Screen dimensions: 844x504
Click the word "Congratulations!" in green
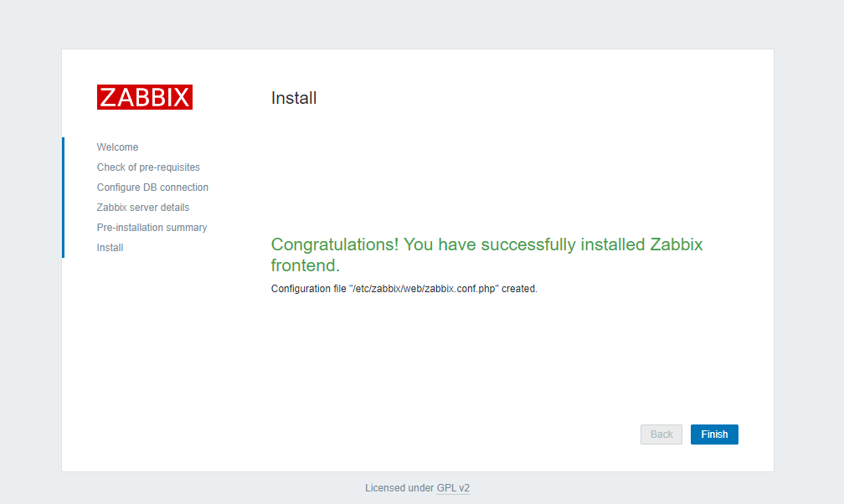point(334,244)
